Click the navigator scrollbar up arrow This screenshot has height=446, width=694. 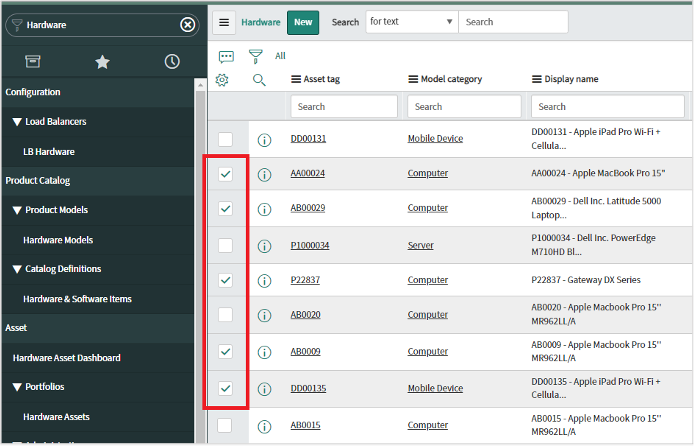[x=200, y=85]
